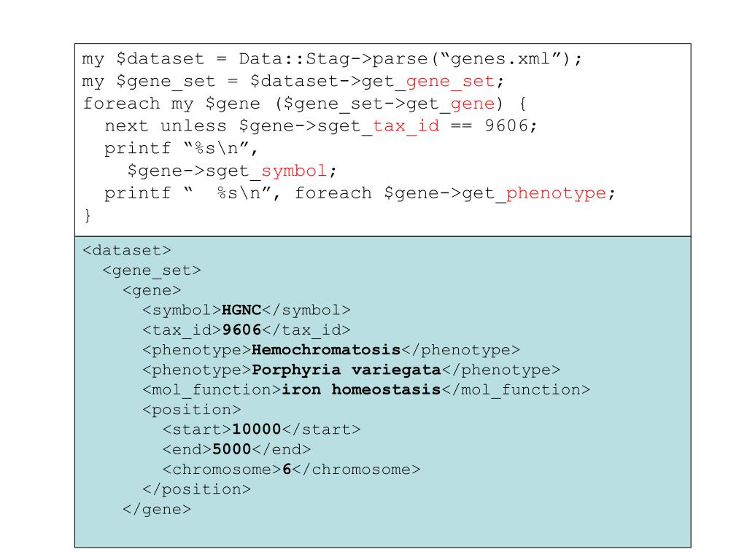Click the closing gene tag
747x560 pixels.
[157, 510]
